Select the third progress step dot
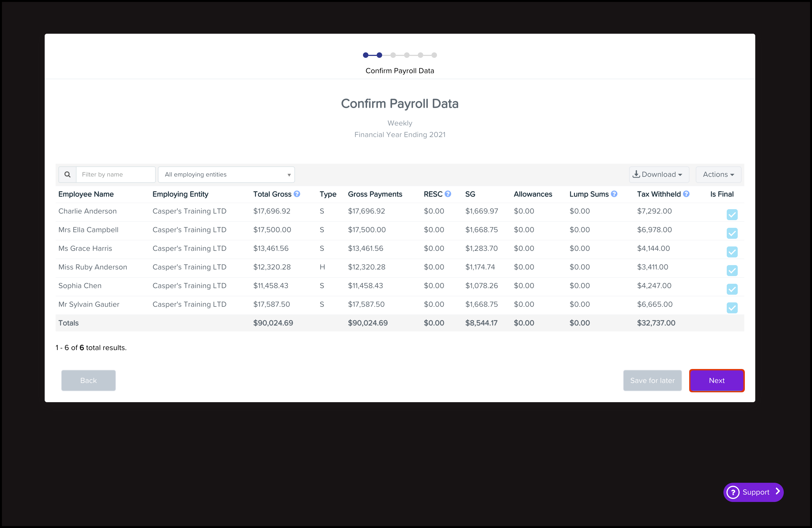 click(393, 55)
